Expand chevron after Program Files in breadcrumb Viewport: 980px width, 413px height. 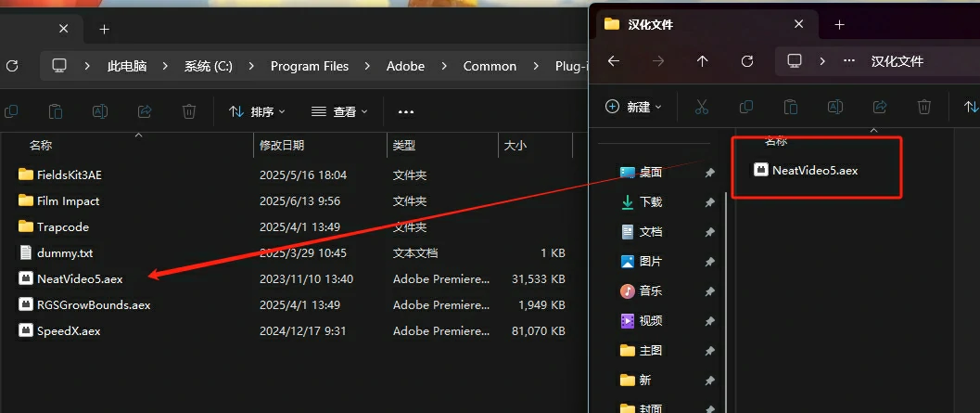(367, 66)
